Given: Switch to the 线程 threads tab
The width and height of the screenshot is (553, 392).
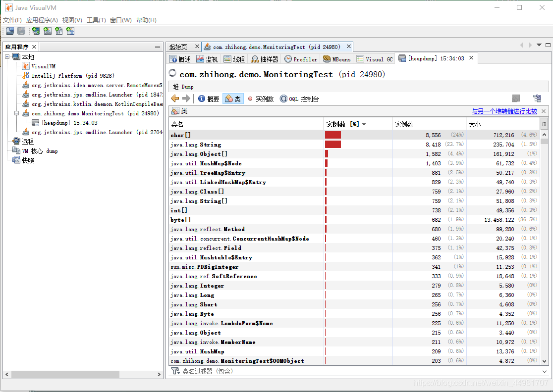Looking at the screenshot, I should [234, 59].
